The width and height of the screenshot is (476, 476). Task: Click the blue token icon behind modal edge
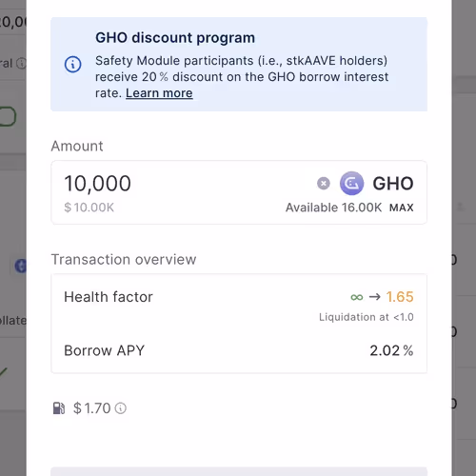pyautogui.click(x=21, y=266)
